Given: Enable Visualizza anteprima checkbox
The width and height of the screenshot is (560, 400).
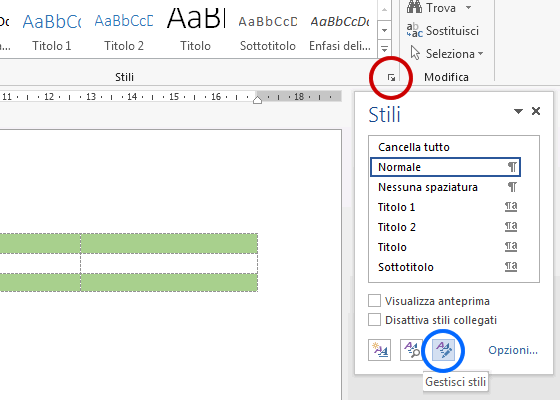Looking at the screenshot, I should (374, 301).
